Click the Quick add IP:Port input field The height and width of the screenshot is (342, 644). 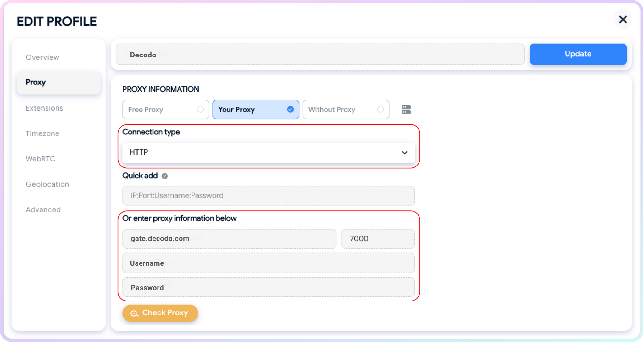click(x=268, y=195)
